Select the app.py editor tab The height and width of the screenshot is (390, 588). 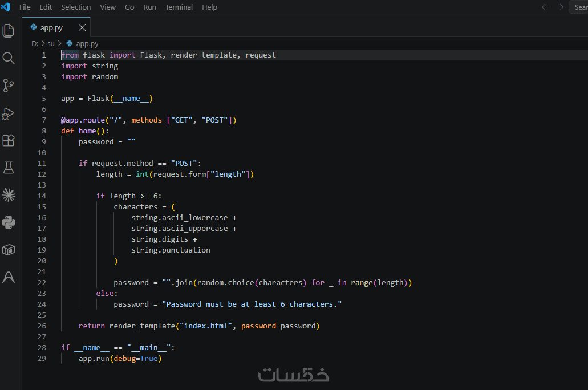56,27
